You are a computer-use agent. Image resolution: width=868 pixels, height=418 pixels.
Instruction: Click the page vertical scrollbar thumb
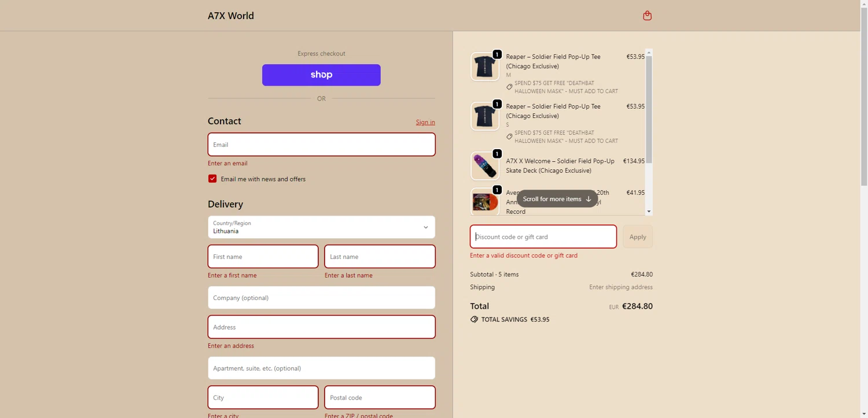click(x=864, y=95)
